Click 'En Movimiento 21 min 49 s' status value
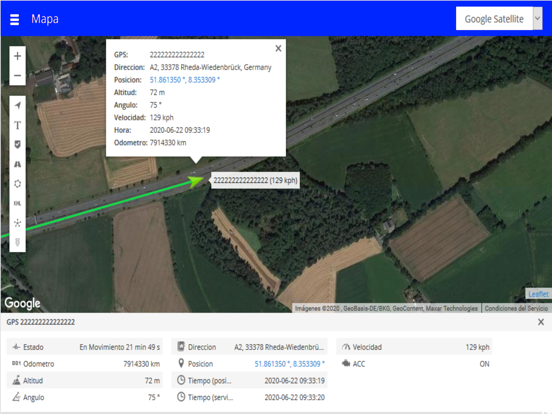 click(120, 347)
